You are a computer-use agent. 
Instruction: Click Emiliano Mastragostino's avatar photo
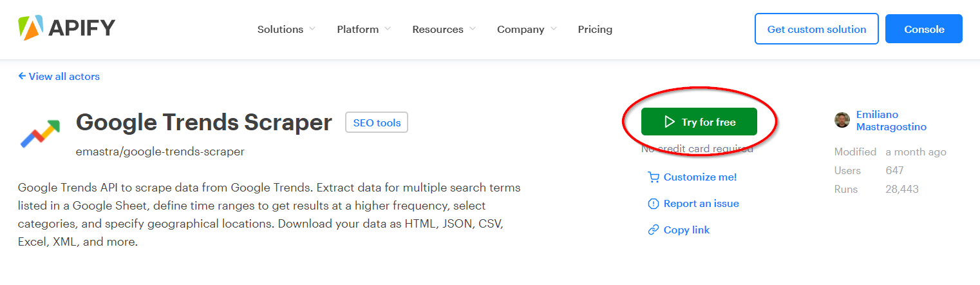[x=842, y=120]
